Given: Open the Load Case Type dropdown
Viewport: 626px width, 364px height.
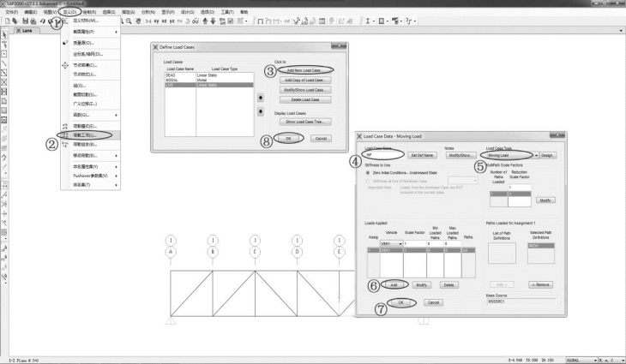Looking at the screenshot, I should tap(536, 155).
